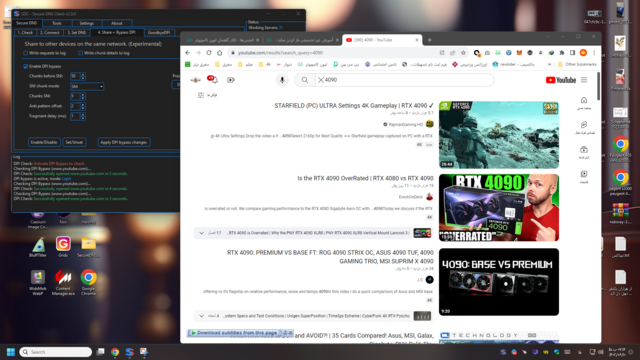Click the Chrome address bar URL
This screenshot has height=360, width=640.
coord(280,53)
